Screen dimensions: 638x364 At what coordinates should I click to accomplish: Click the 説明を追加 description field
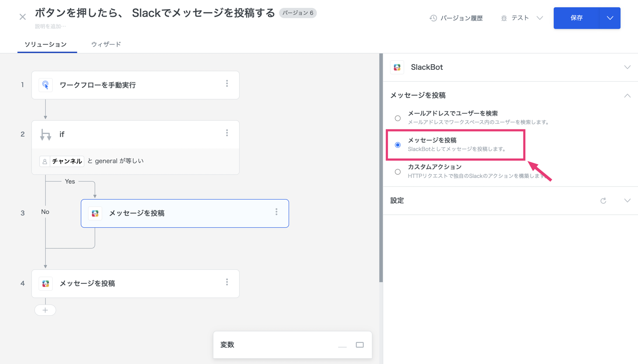(x=50, y=26)
